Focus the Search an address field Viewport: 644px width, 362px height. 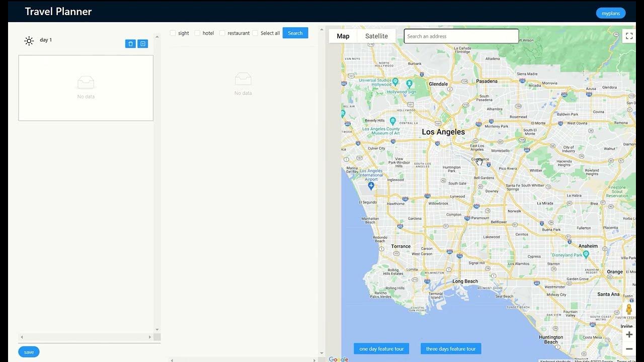(x=461, y=36)
